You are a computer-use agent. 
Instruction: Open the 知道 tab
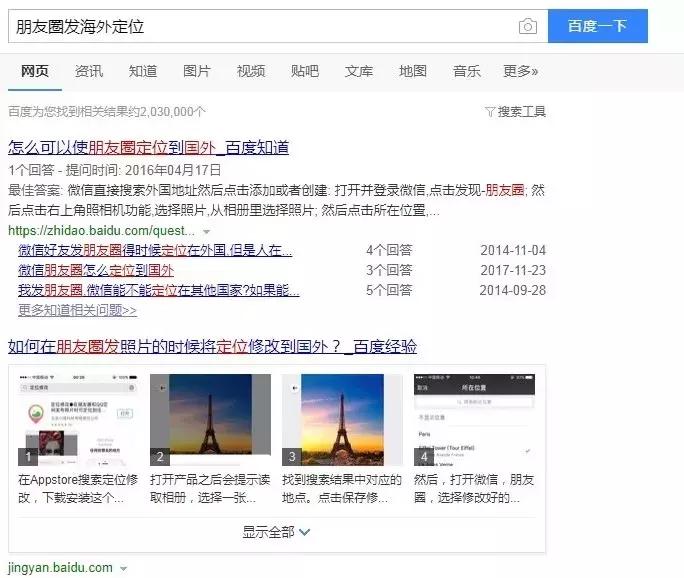tap(143, 71)
